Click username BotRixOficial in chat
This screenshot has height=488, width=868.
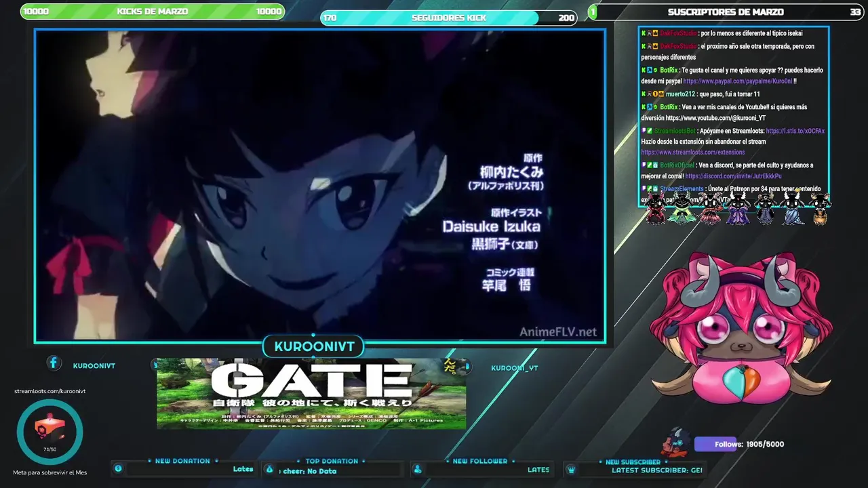(x=677, y=165)
